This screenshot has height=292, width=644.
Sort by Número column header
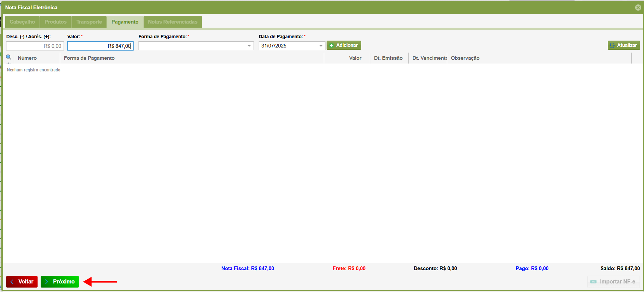[27, 58]
